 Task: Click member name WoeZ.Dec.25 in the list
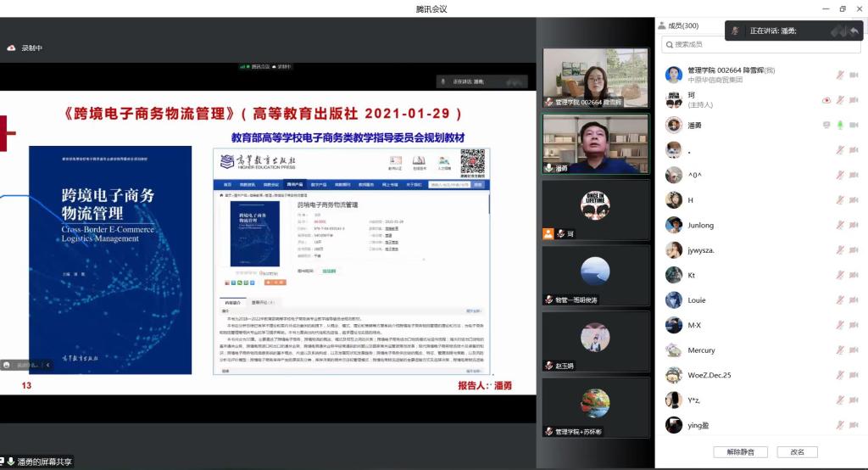coord(709,375)
